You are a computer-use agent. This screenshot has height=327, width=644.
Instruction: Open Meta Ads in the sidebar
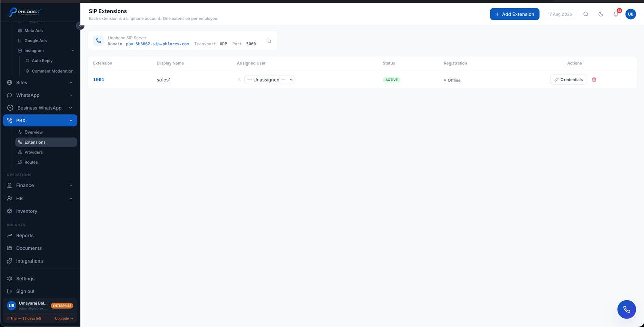[33, 31]
